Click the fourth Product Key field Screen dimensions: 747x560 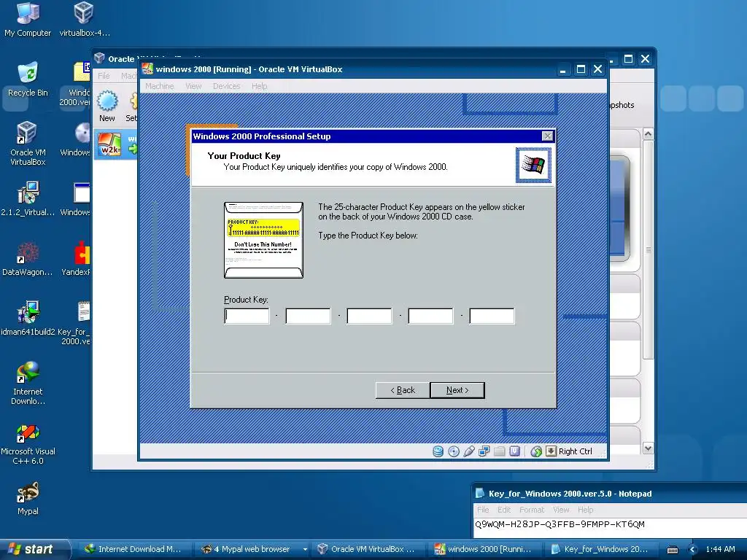pos(430,316)
